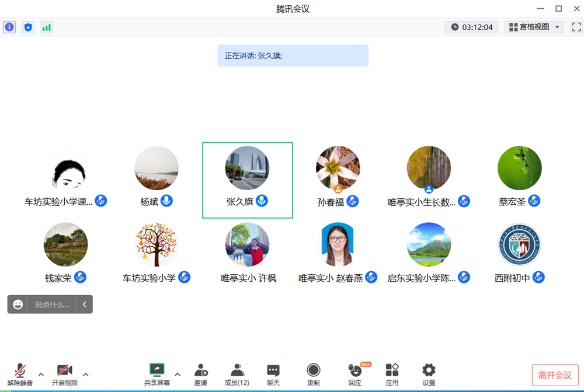Click the meeting timer 03:12:04

[471, 27]
